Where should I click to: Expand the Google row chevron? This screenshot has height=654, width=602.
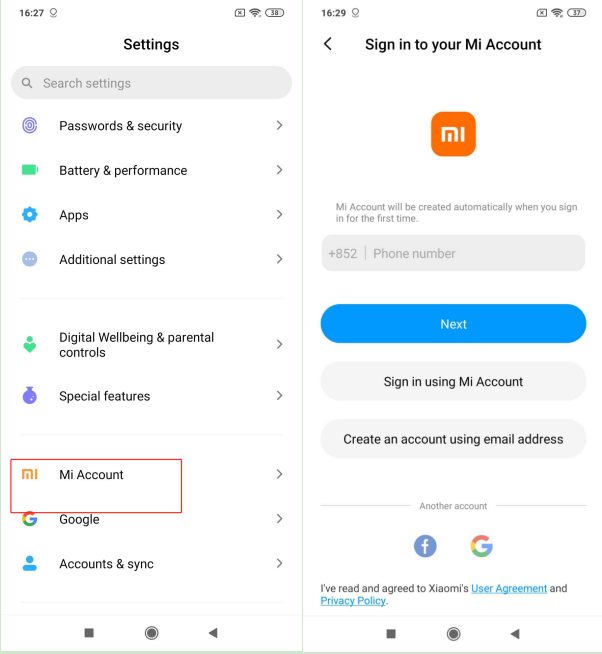(x=280, y=518)
